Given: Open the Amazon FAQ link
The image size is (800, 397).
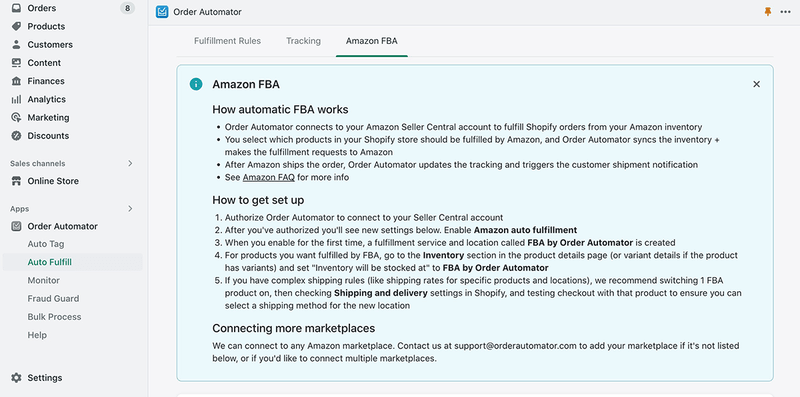Looking at the screenshot, I should tap(269, 178).
